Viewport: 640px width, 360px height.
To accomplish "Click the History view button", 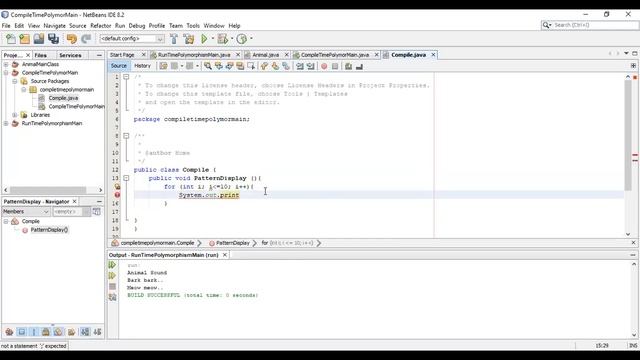I will 142,66.
